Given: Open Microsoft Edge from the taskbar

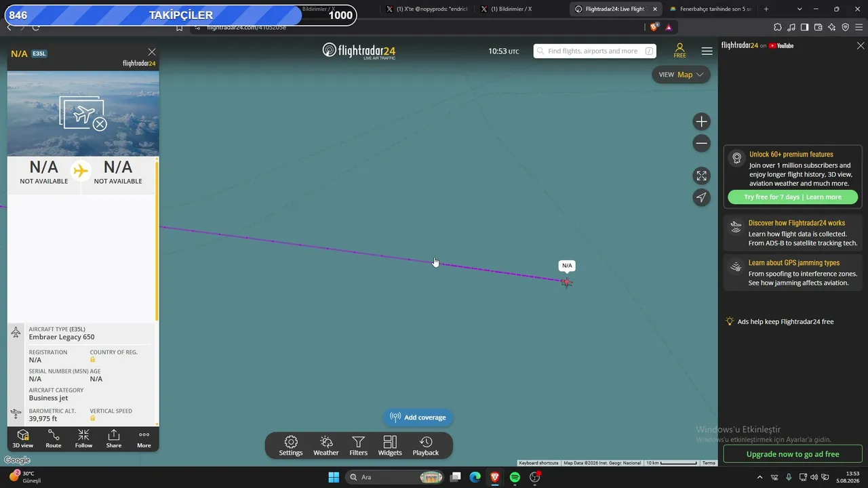Looking at the screenshot, I should click(x=475, y=477).
